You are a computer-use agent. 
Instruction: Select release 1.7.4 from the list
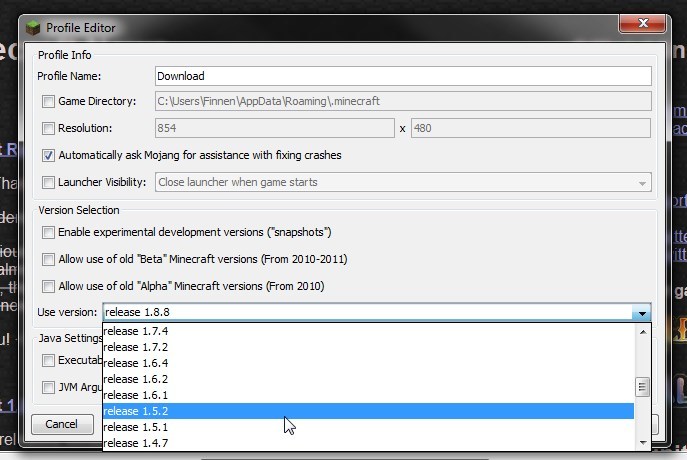tap(368, 331)
